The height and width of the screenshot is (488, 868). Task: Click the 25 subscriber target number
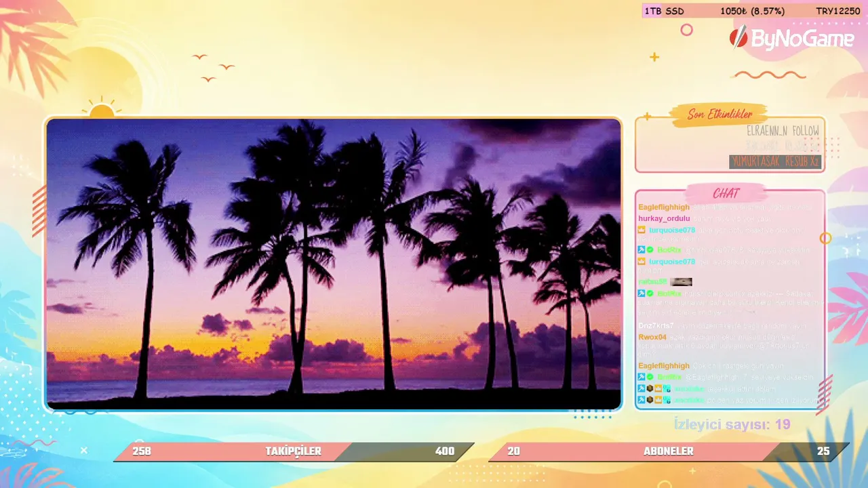823,451
